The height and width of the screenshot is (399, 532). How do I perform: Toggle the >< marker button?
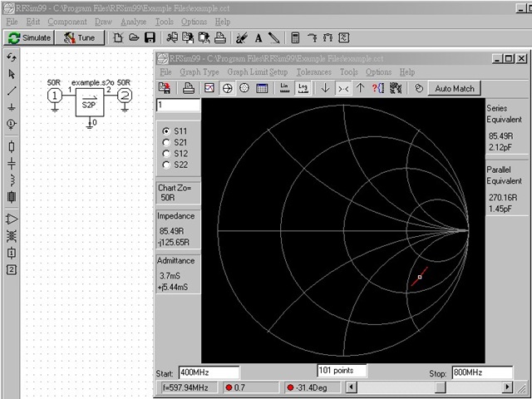(x=343, y=89)
